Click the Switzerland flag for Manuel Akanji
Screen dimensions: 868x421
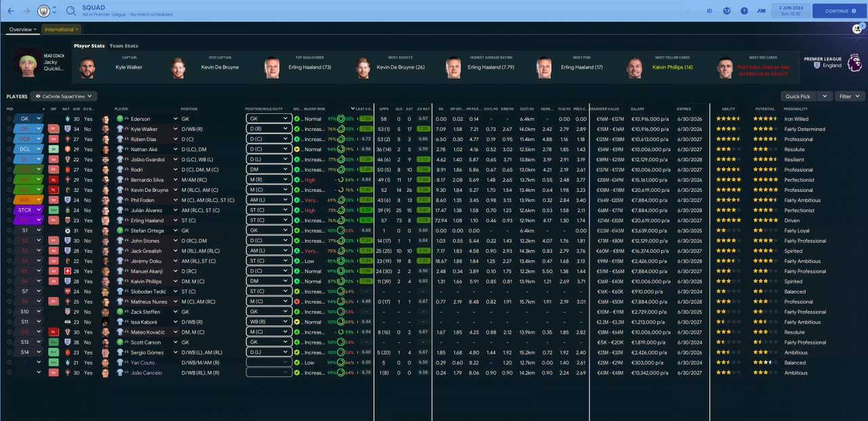66,271
